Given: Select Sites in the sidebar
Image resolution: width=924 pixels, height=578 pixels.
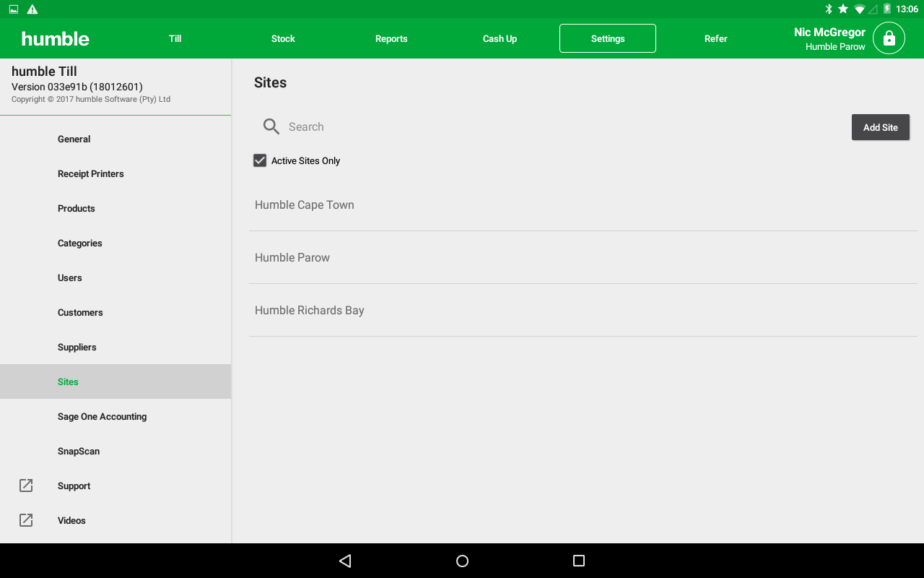Looking at the screenshot, I should pos(115,381).
